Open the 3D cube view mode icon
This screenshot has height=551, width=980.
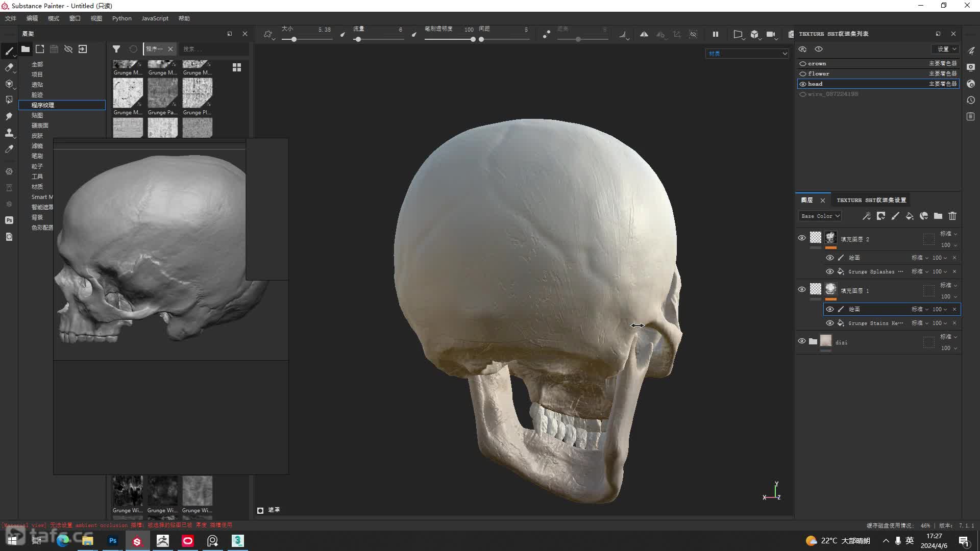coord(754,34)
